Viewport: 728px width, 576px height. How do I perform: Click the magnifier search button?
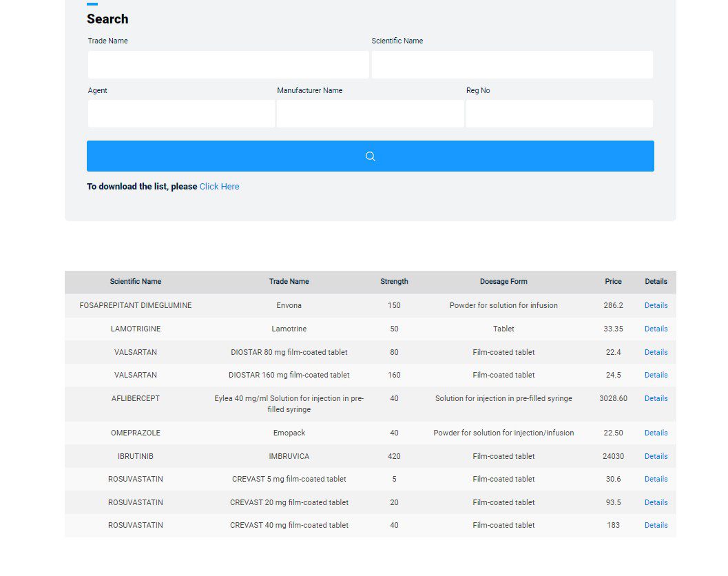[x=370, y=156]
